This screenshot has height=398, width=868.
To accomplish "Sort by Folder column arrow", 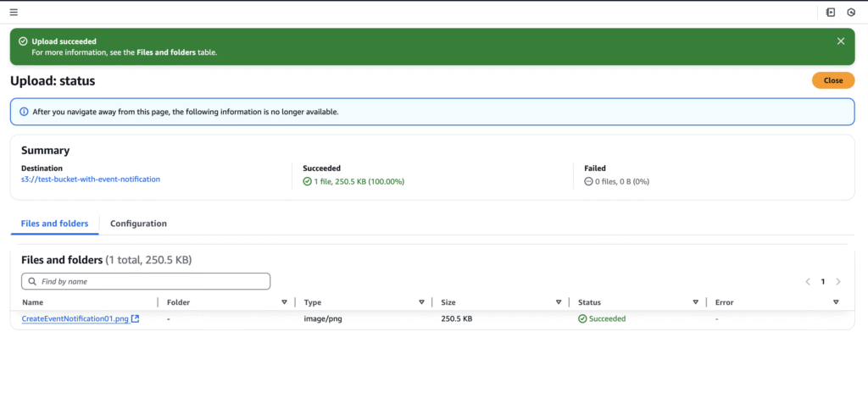I will 285,301.
